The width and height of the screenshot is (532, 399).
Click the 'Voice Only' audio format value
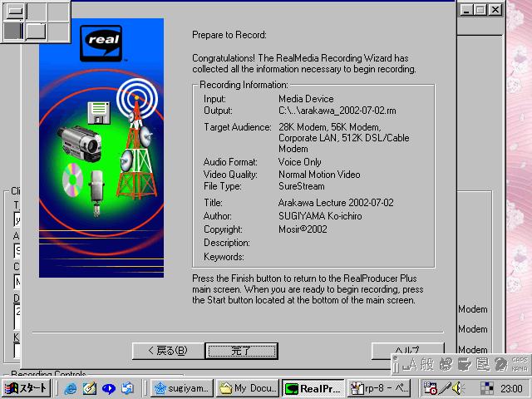pyautogui.click(x=299, y=162)
